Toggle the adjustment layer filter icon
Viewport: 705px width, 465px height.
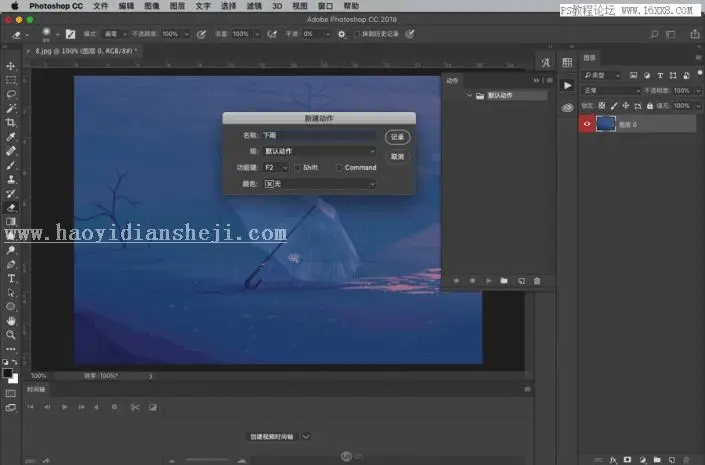pyautogui.click(x=647, y=76)
